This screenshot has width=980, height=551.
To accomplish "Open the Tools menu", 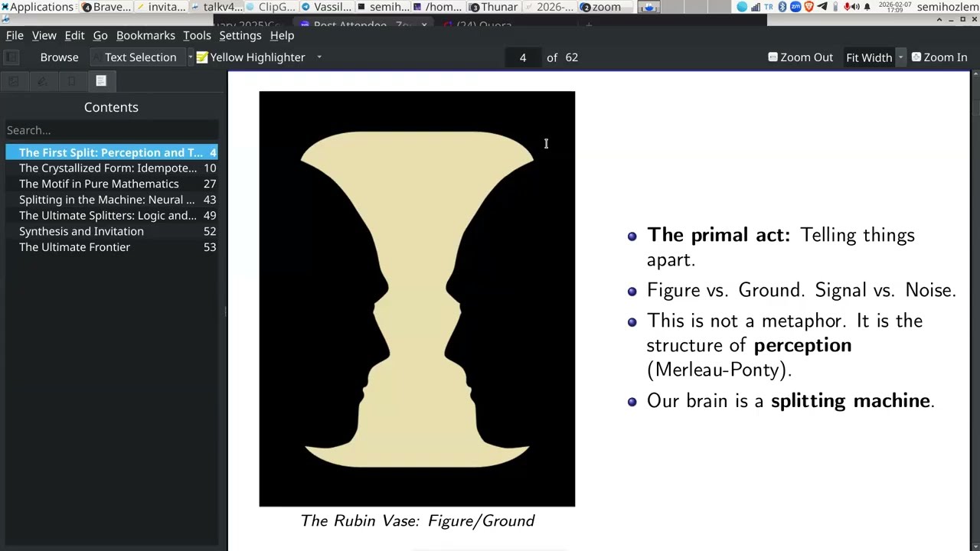I will click(x=197, y=35).
